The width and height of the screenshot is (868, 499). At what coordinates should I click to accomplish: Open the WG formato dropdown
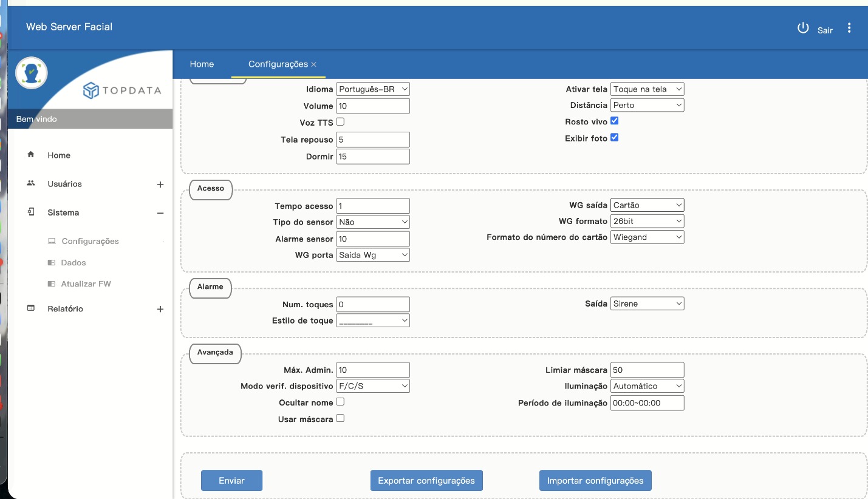point(647,221)
